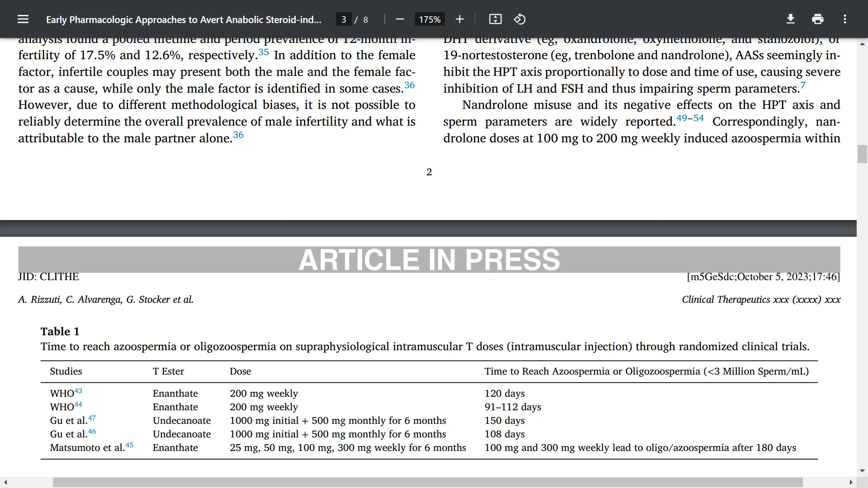Click the '[m5GeSdc;October 5, 2023;17:46]' text
This screenshot has width=868, height=488.
pyautogui.click(x=764, y=277)
